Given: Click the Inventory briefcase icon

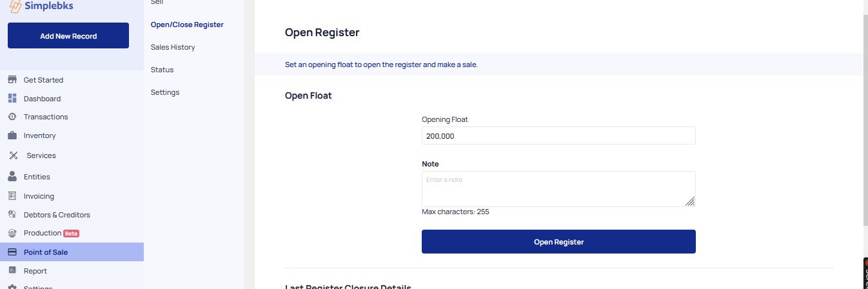Looking at the screenshot, I should (x=12, y=135).
